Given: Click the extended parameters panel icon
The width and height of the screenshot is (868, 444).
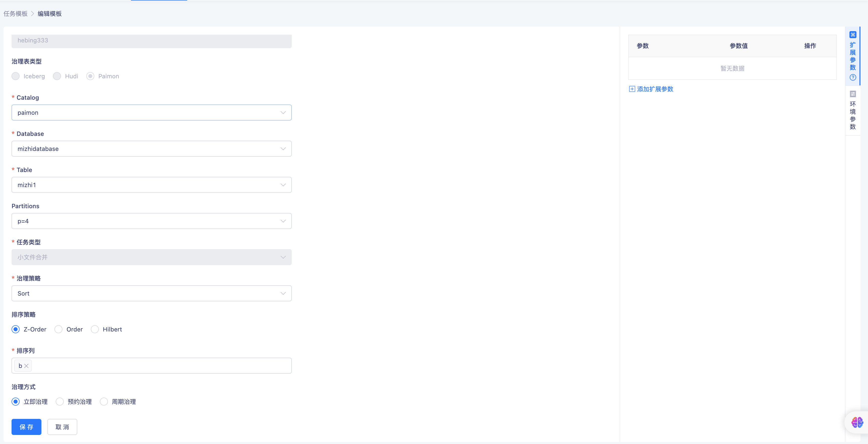Looking at the screenshot, I should 853,35.
